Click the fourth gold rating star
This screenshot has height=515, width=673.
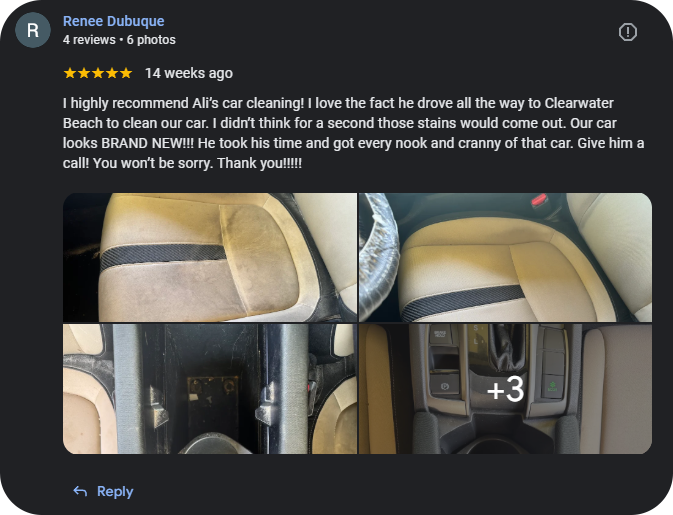[112, 73]
